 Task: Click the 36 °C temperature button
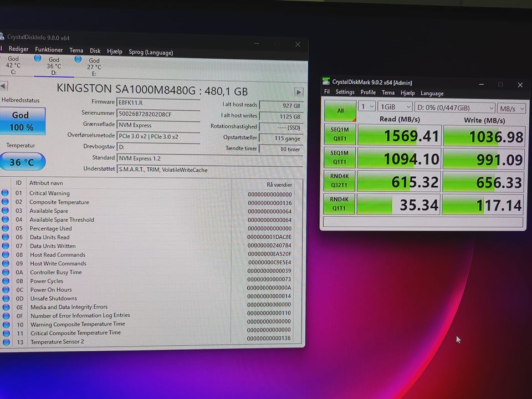click(22, 162)
